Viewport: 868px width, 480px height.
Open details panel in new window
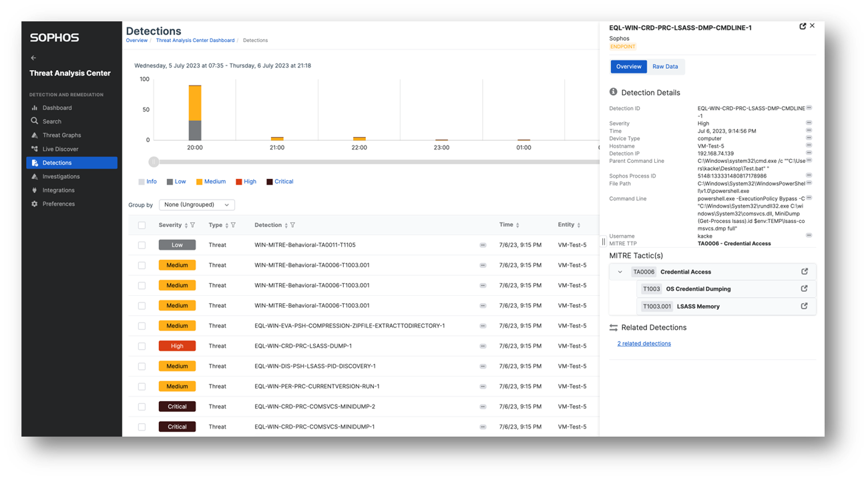tap(803, 26)
